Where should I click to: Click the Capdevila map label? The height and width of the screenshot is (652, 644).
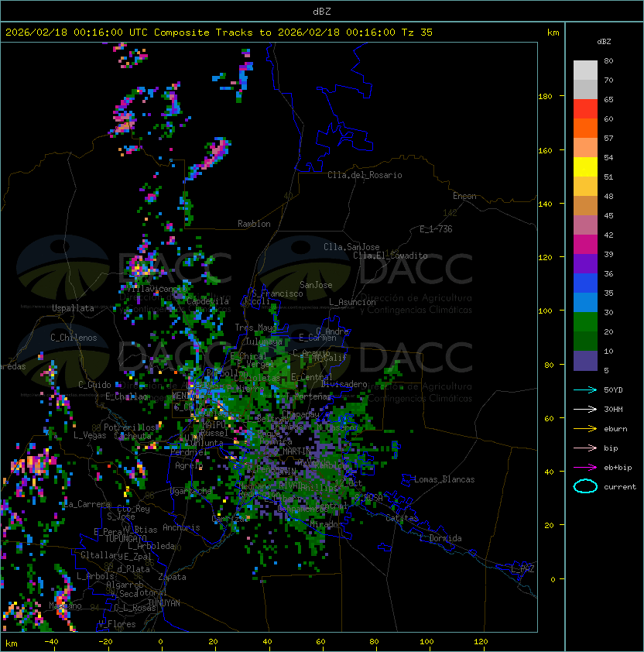[x=208, y=301]
